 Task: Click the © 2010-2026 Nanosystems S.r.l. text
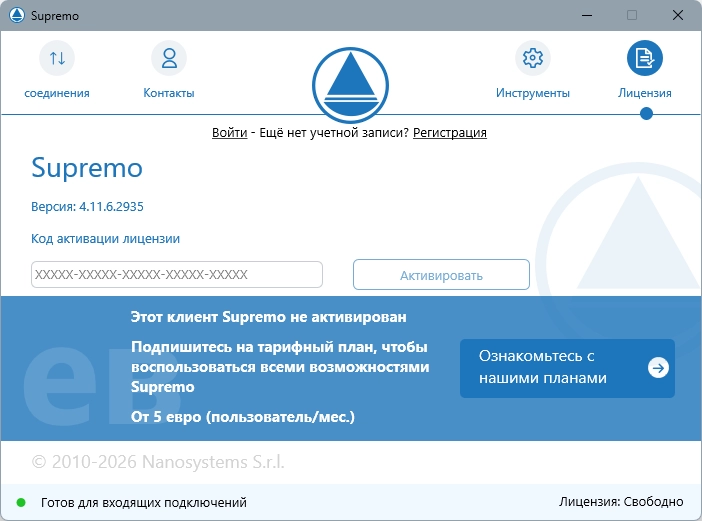tap(158, 462)
